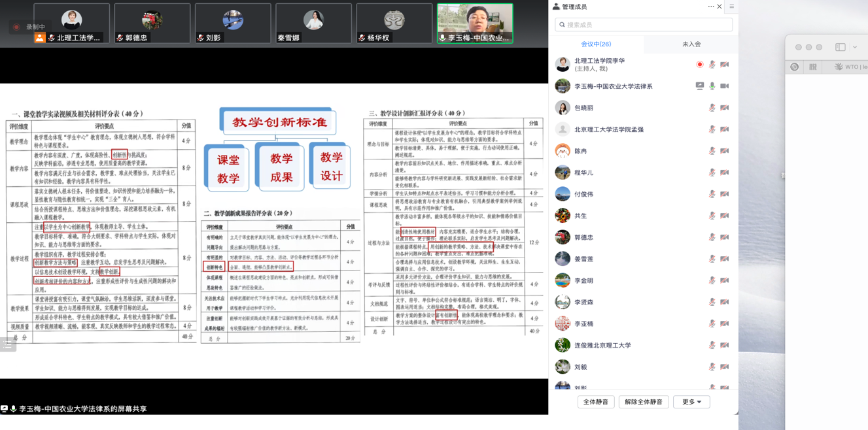Screen dimensions: 868x430
Task: Toggle camera for 李金明
Action: (724, 280)
